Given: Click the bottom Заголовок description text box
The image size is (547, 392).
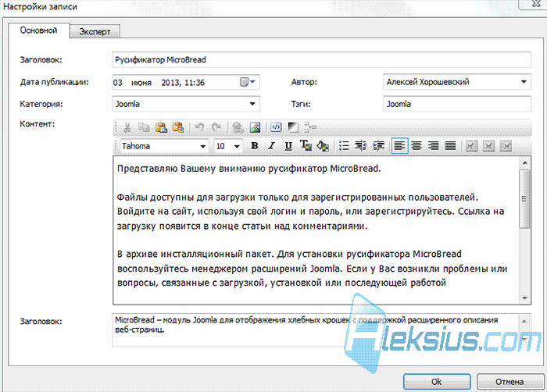Looking at the screenshot, I should [x=315, y=330].
